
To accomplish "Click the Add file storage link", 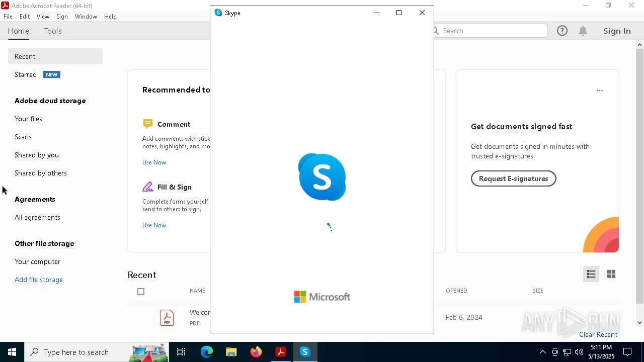I will pos(39,280).
